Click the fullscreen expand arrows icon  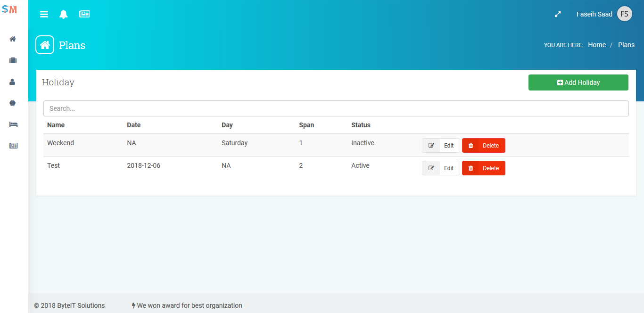click(558, 14)
